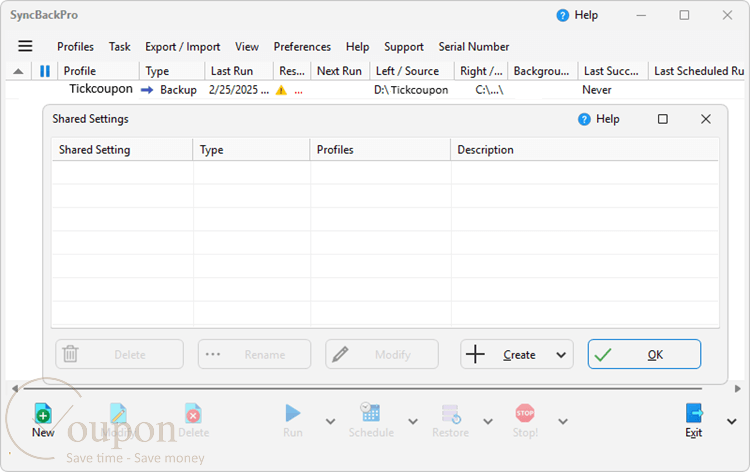This screenshot has width=750, height=472.
Task: Click the Profile column header
Action: [99, 71]
